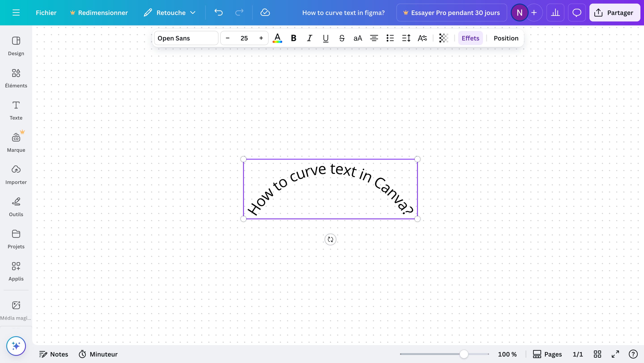This screenshot has width=644, height=363.
Task: Click the 1/1 page indicator
Action: tap(578, 354)
